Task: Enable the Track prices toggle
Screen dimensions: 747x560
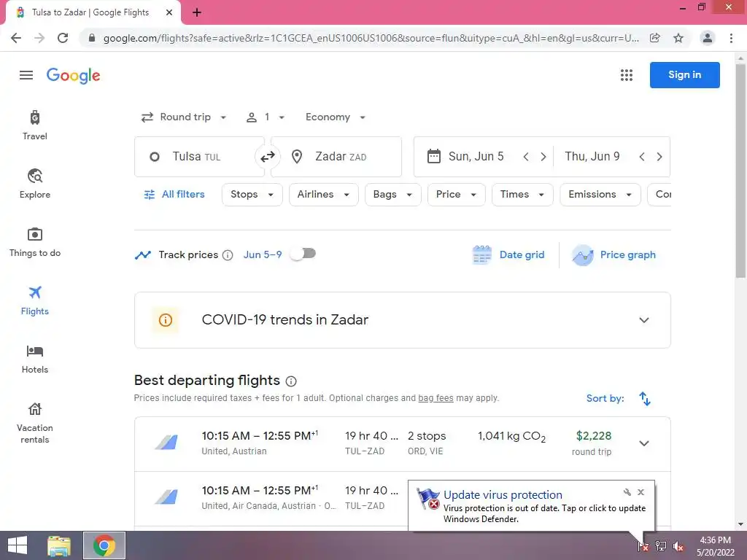Action: click(303, 254)
